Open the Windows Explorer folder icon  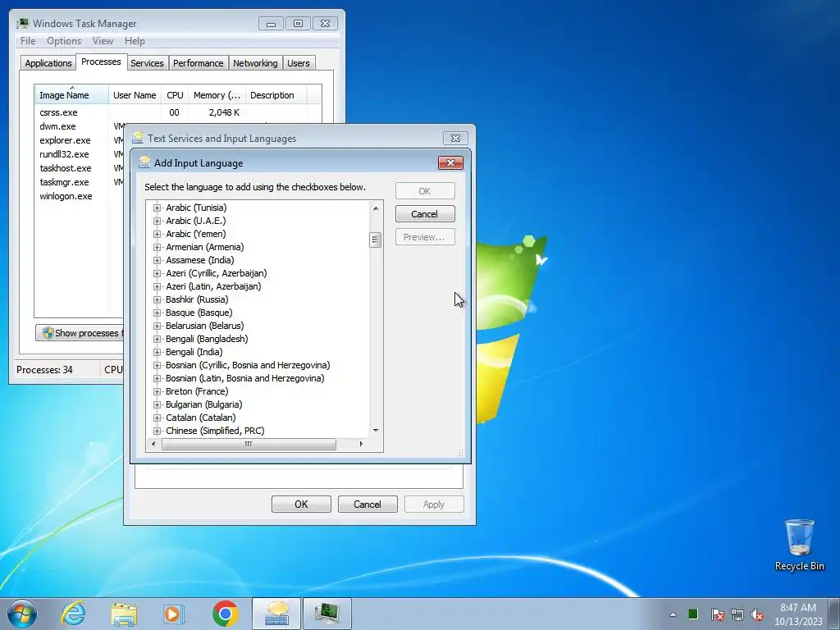tap(124, 614)
